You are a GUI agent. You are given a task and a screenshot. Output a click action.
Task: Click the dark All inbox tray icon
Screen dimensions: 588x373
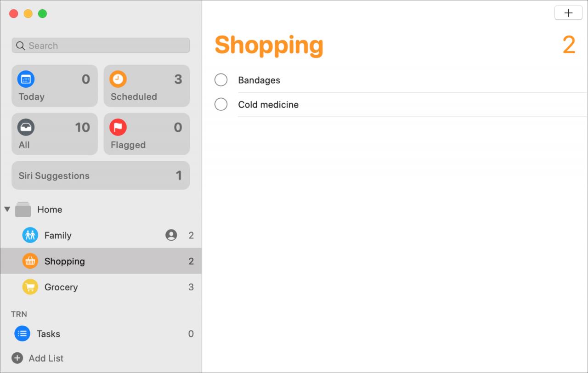(x=26, y=127)
